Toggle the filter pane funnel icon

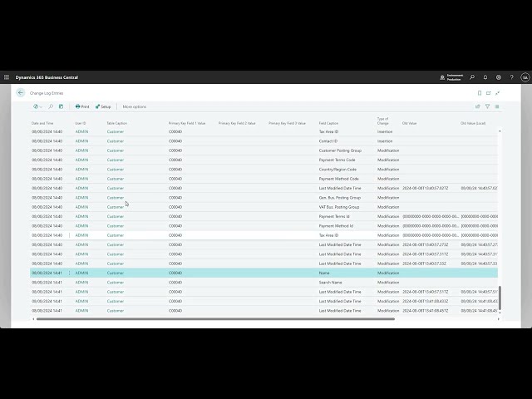point(488,106)
